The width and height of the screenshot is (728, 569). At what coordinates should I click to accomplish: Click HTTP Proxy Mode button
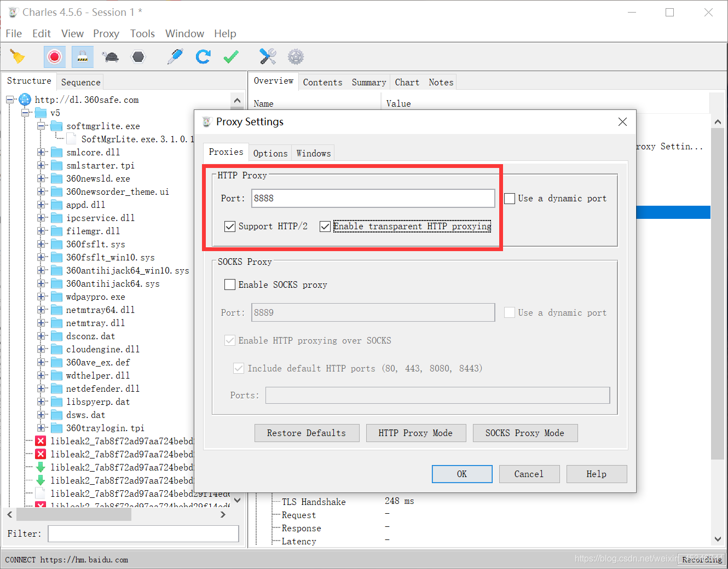tap(415, 433)
